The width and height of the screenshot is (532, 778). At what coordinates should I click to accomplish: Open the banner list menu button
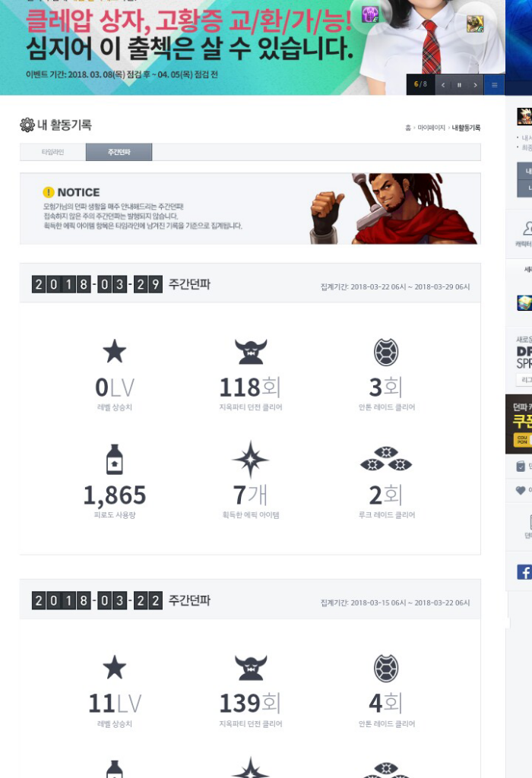(x=494, y=85)
